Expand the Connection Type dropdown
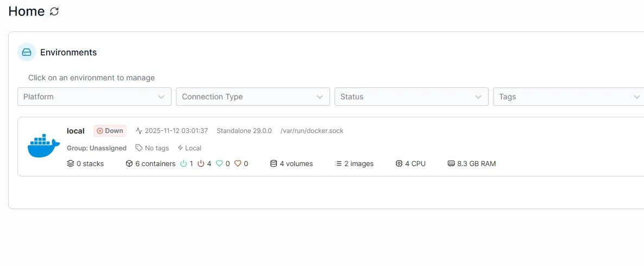 pyautogui.click(x=253, y=97)
